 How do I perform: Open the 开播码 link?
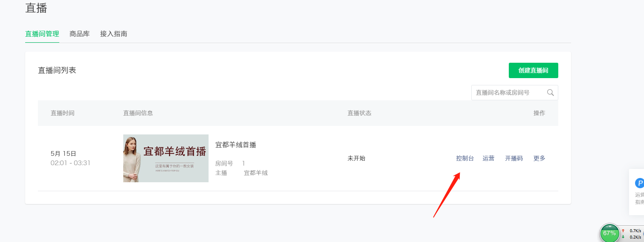click(514, 158)
